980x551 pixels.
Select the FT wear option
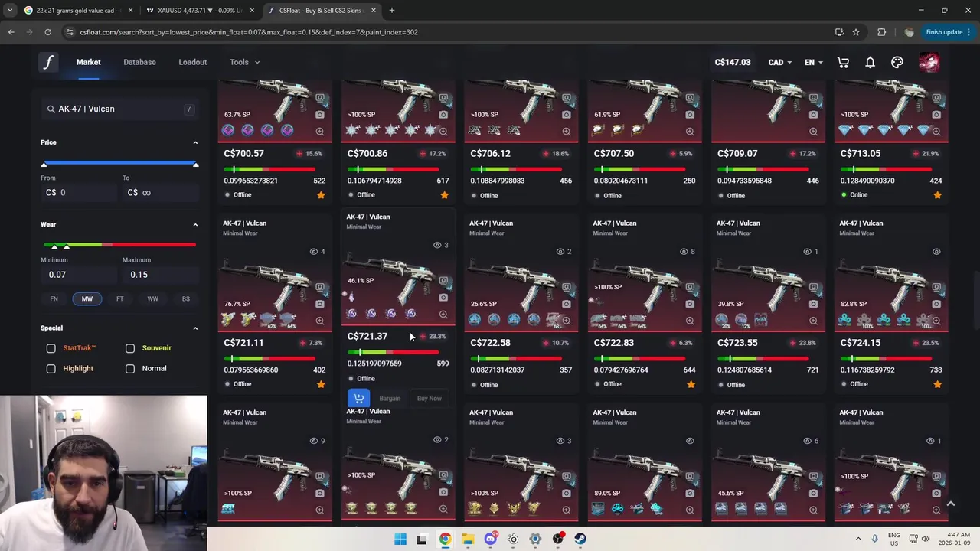tap(119, 298)
